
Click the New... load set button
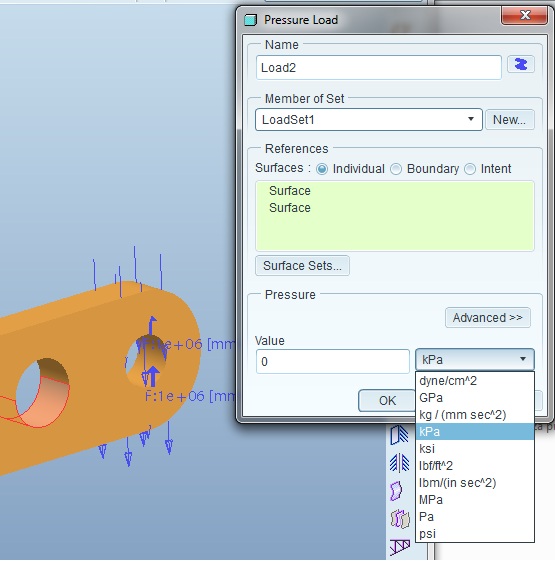coord(509,120)
